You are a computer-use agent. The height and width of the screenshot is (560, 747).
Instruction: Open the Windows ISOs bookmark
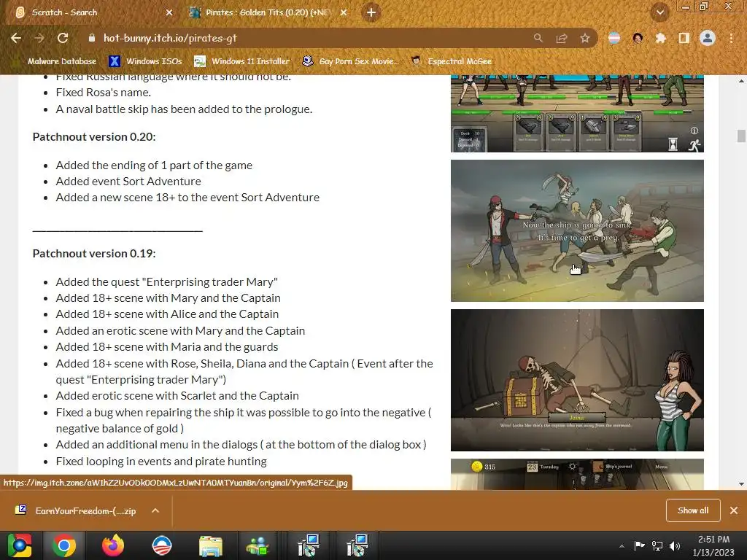pyautogui.click(x=145, y=61)
